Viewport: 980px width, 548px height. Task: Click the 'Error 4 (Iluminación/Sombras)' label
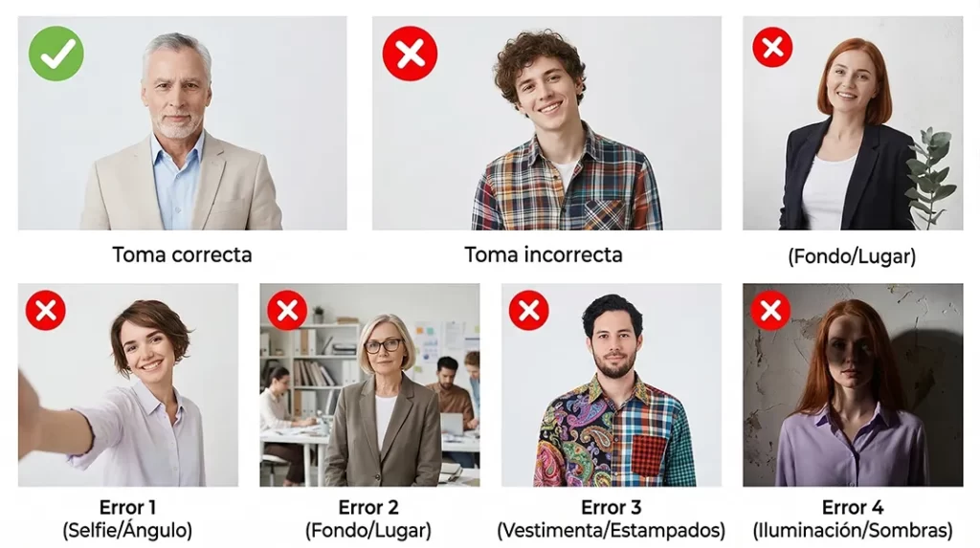(x=853, y=518)
